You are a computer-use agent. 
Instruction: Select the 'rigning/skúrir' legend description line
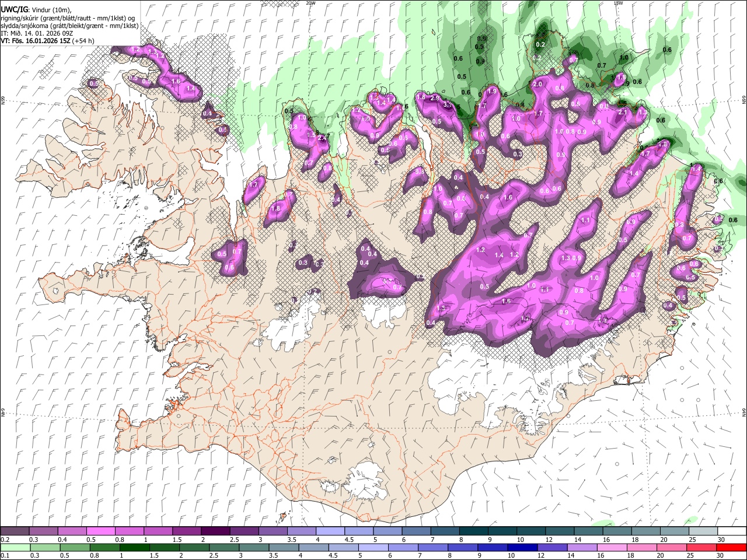coord(68,17)
